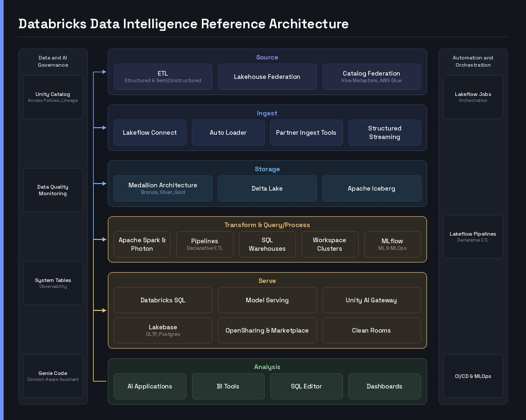Click the Ingest section heading

(267, 113)
